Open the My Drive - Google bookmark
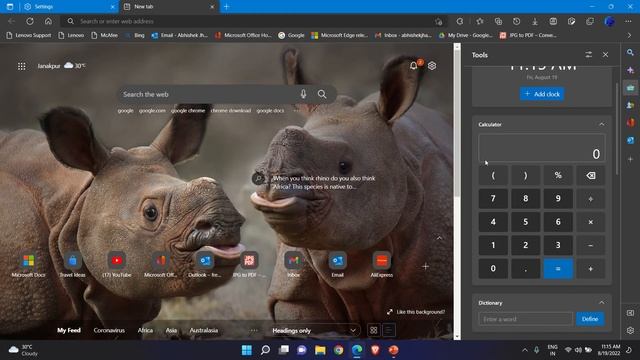Image resolution: width=640 pixels, height=360 pixels. click(x=466, y=36)
